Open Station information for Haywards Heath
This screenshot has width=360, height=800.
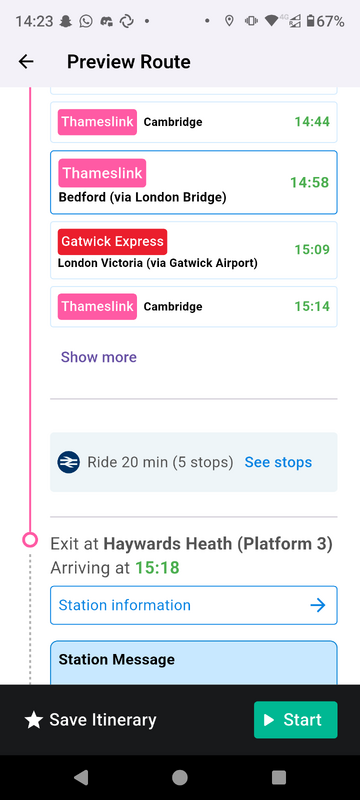click(x=194, y=605)
